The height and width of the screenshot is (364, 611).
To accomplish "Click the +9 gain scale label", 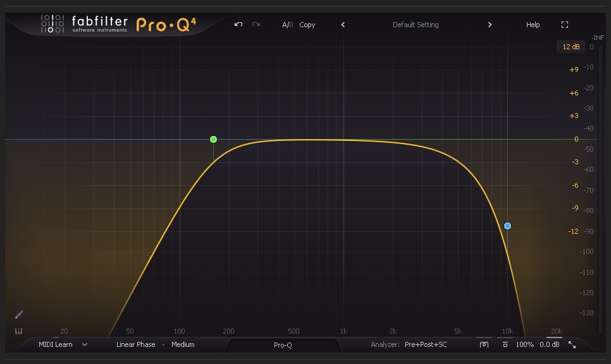I will point(574,70).
